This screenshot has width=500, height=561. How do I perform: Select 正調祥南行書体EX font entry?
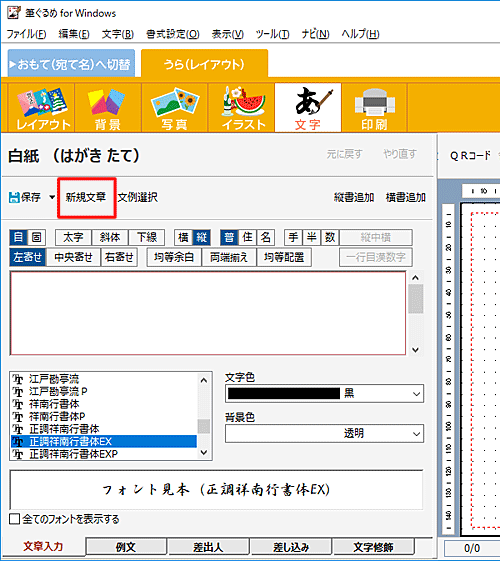[104, 442]
